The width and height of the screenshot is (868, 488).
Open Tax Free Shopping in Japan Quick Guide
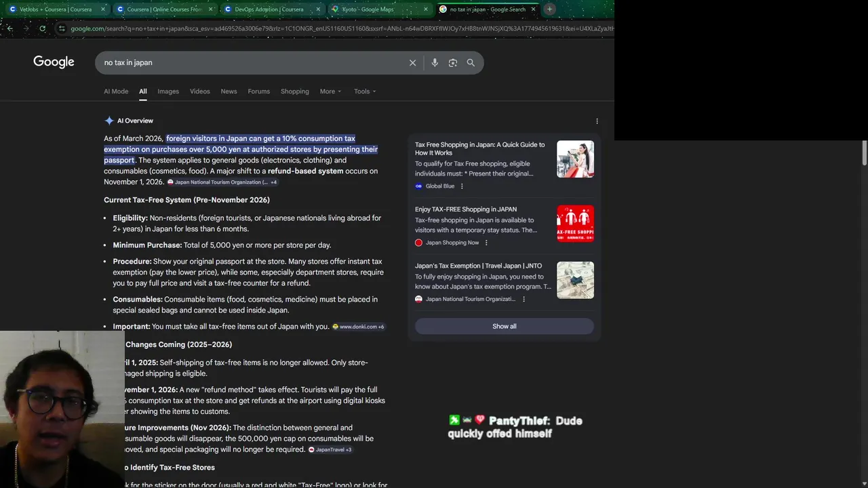[x=480, y=148]
